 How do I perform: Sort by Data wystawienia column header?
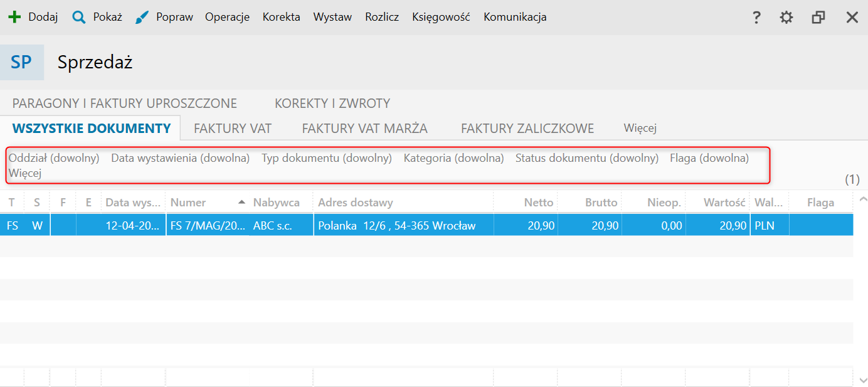(x=134, y=203)
